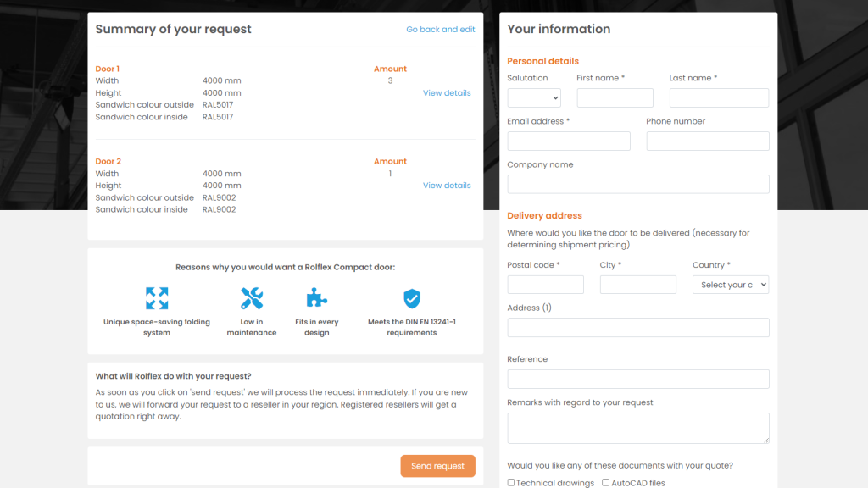Click into the Last name field

click(719, 98)
